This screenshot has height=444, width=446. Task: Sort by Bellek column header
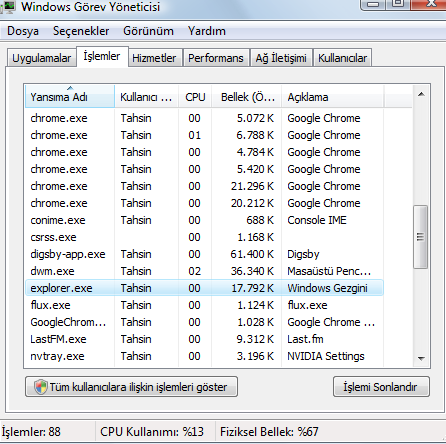coord(247,97)
